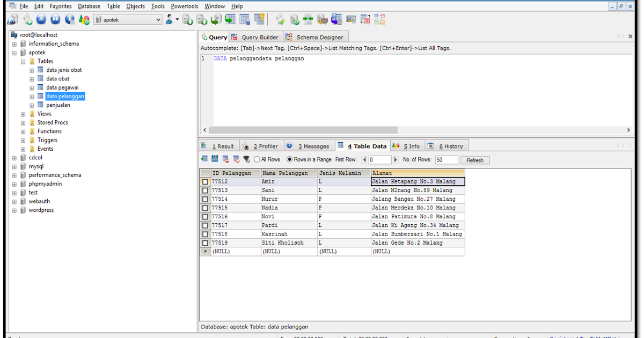Open the database selector dropdown showing apotek
Viewport: 644px width, 338px height.
coord(159,19)
